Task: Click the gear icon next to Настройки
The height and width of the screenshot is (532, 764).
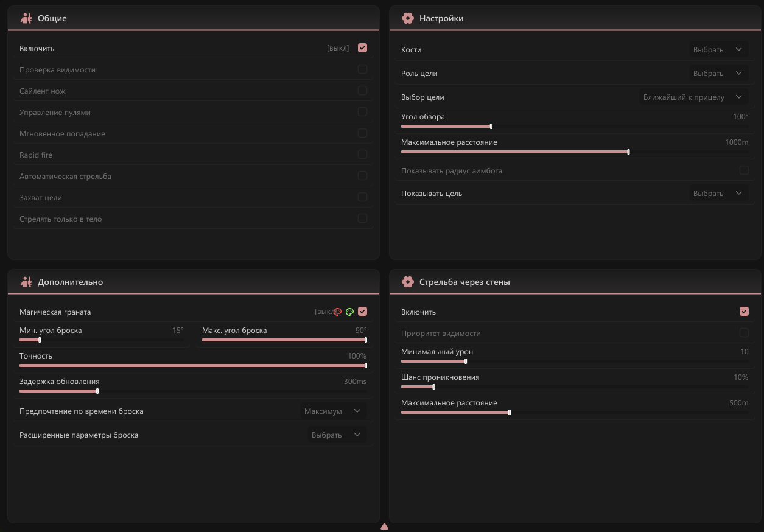Action: pyautogui.click(x=408, y=18)
